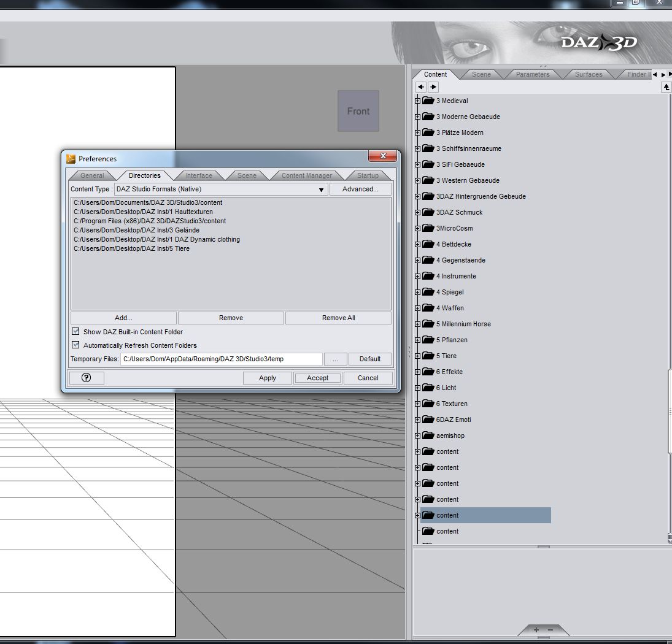Switch to the General preferences tab
672x644 pixels.
point(92,175)
